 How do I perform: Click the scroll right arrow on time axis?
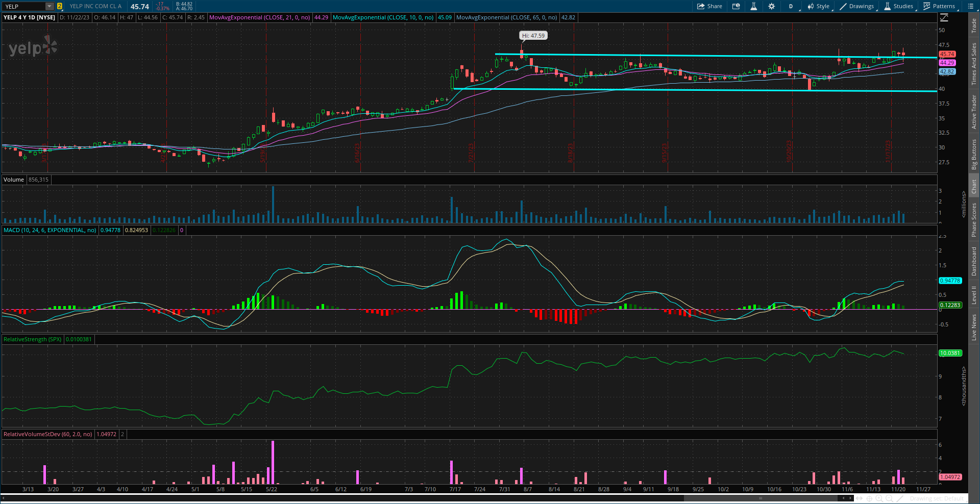[x=851, y=498]
